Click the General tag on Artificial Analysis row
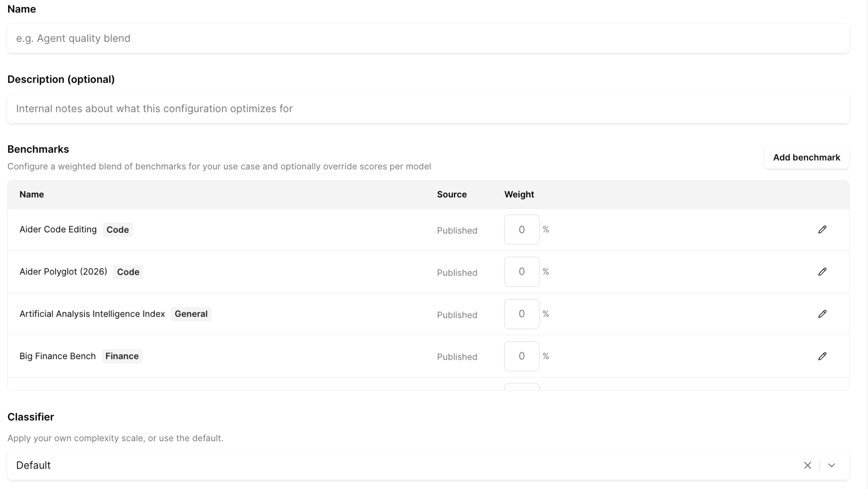The image size is (868, 489). [191, 314]
